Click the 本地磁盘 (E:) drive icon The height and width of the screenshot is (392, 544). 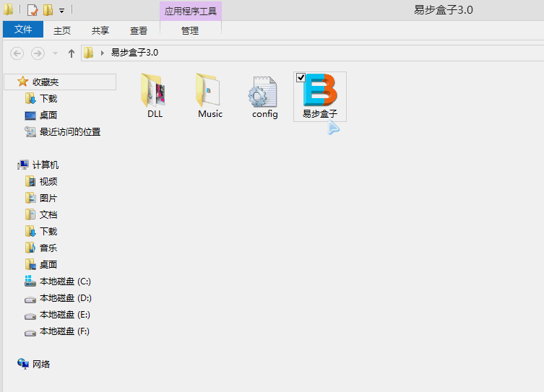click(30, 316)
